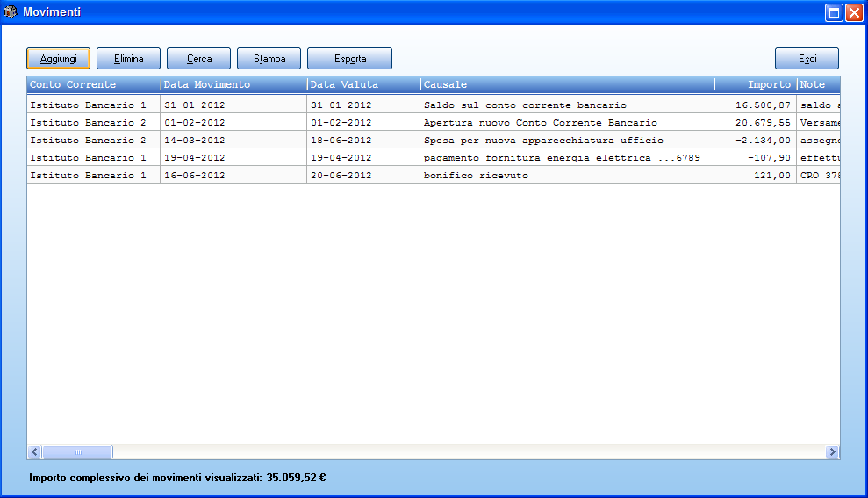Screen dimensions: 868x498
Task: Click amount 121,00
Action: click(x=755, y=175)
